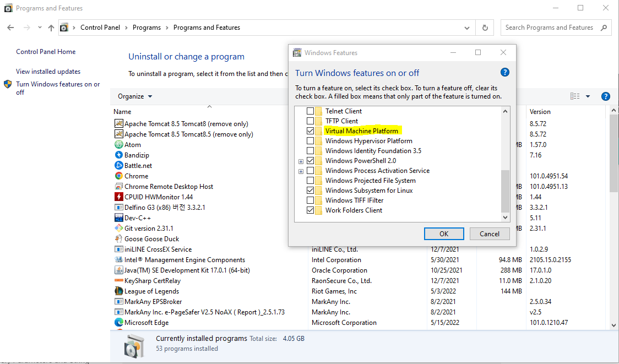Select the Atom program icon

(x=118, y=144)
